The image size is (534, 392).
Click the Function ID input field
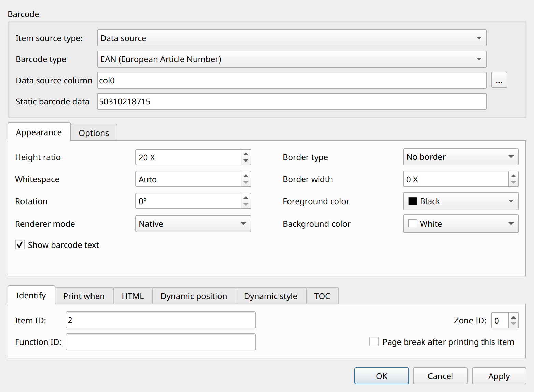(x=161, y=342)
